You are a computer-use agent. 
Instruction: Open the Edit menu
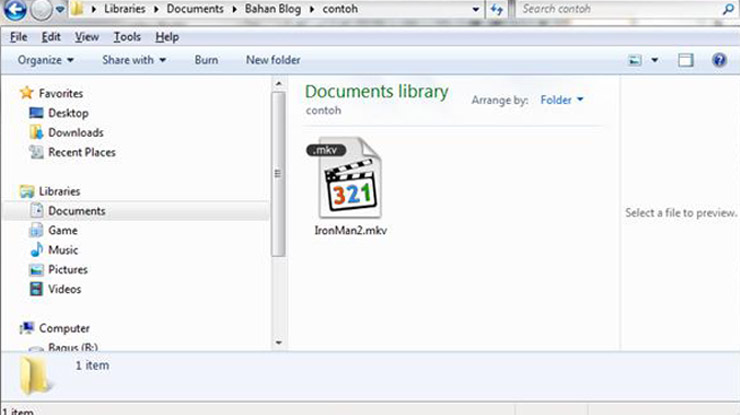(x=50, y=37)
